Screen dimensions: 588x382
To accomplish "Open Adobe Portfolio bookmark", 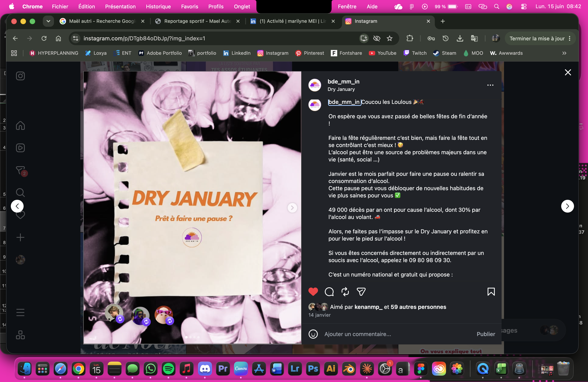I will tap(160, 53).
